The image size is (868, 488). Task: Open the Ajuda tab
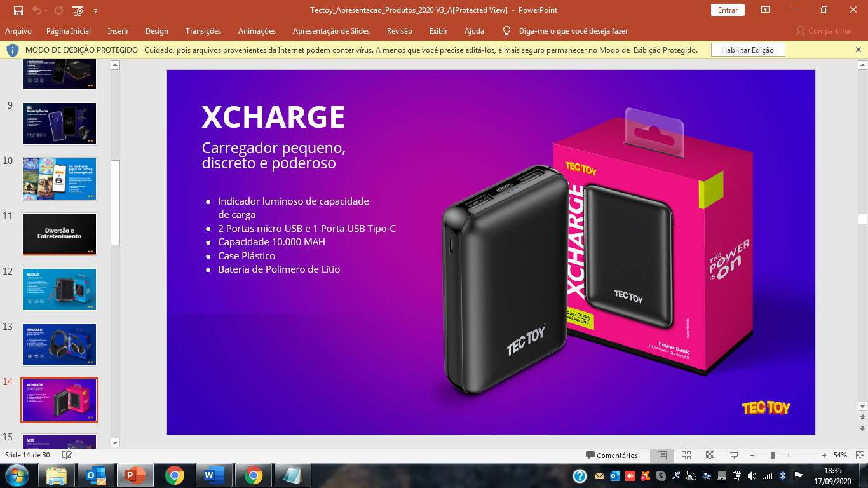click(x=474, y=31)
